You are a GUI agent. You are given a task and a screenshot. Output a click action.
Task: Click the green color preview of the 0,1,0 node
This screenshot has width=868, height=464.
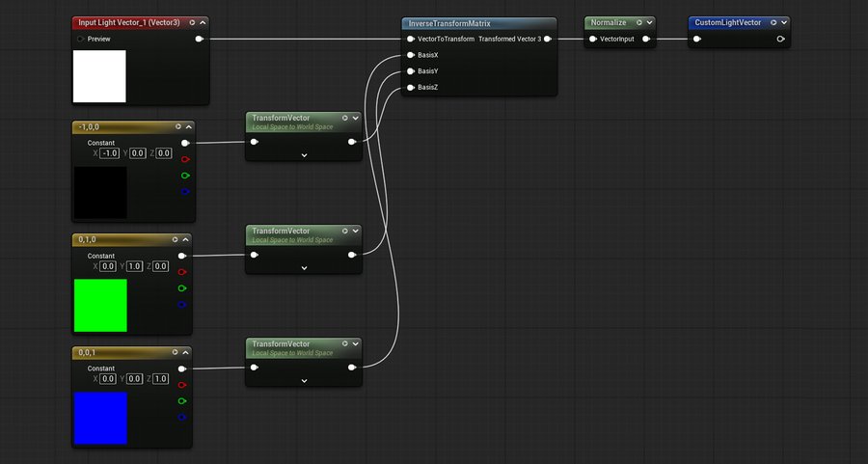pyautogui.click(x=100, y=305)
